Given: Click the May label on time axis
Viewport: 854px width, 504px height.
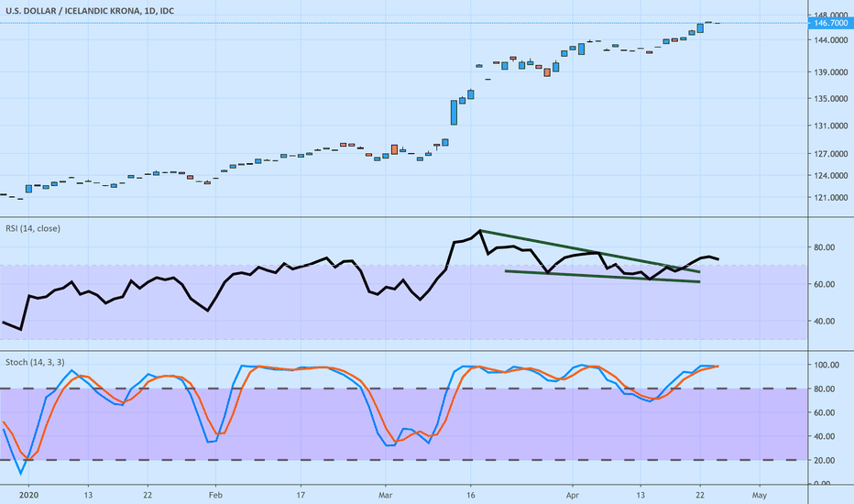Looking at the screenshot, I should (760, 495).
